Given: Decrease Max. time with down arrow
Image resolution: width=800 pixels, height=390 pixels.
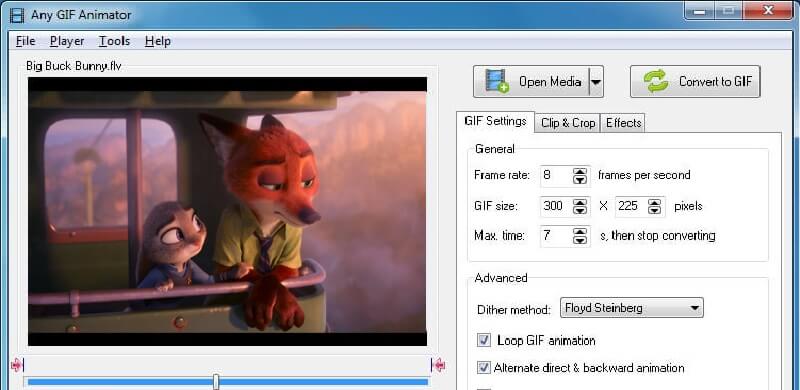Looking at the screenshot, I should 580,240.
